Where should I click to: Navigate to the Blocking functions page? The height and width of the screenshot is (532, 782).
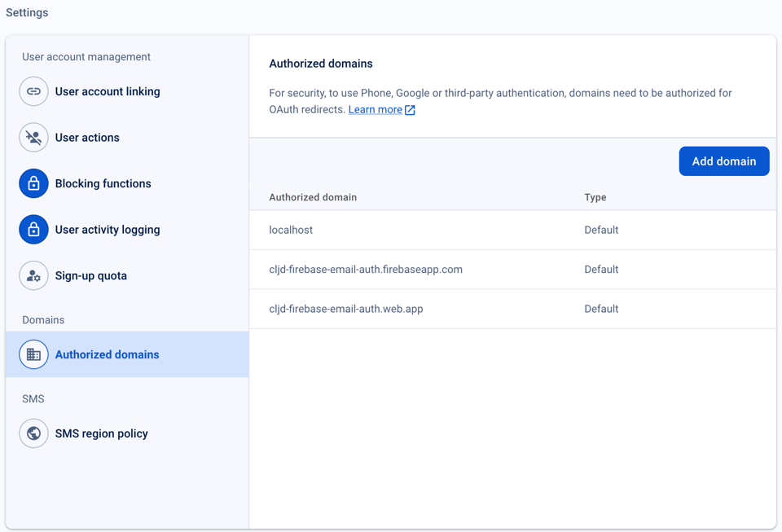click(103, 183)
